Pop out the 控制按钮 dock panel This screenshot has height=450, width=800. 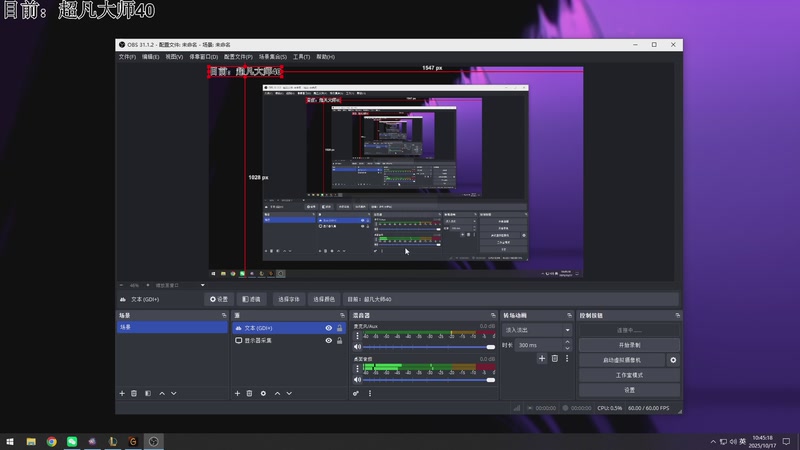point(678,315)
